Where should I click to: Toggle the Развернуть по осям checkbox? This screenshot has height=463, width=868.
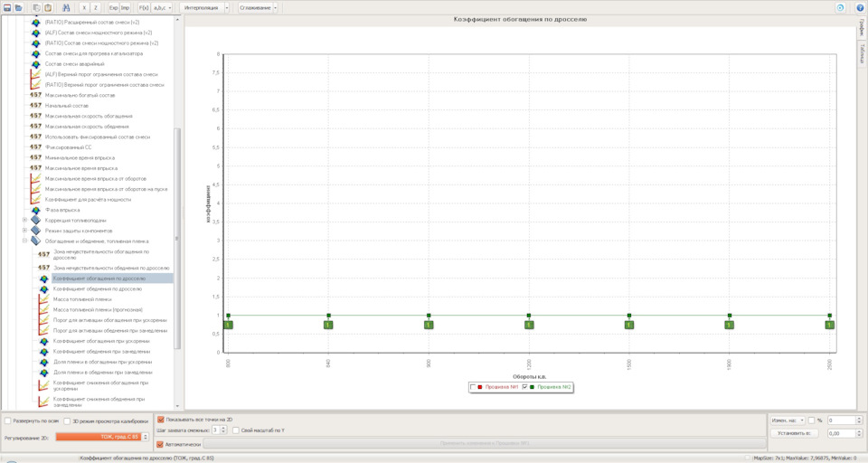tap(8, 420)
